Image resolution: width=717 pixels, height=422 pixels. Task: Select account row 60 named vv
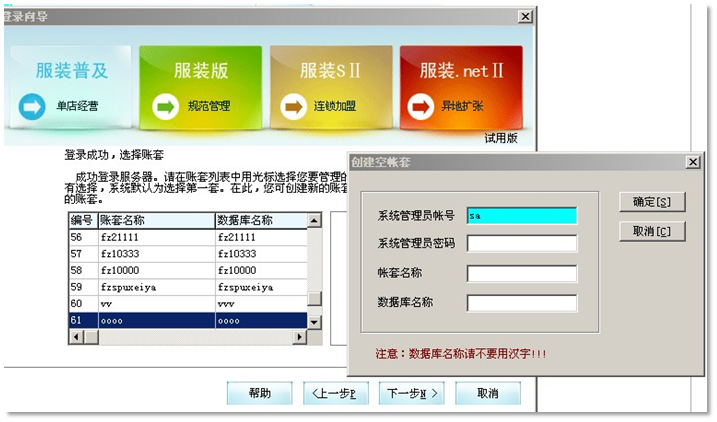(188, 304)
